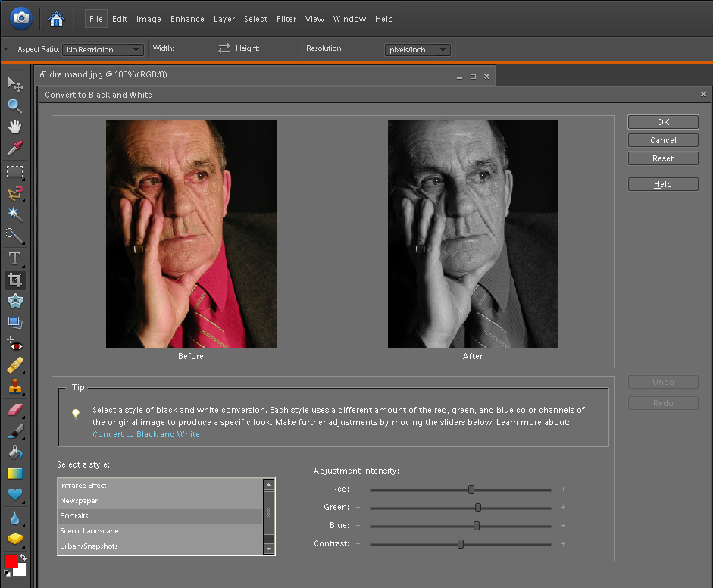Select the Hand tool
Viewport: 713px width, 588px height.
(x=14, y=127)
